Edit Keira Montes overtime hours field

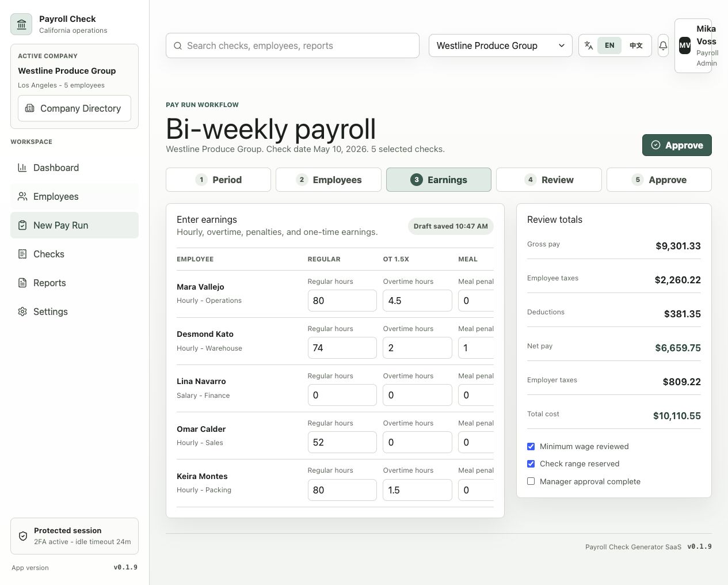[x=417, y=490]
